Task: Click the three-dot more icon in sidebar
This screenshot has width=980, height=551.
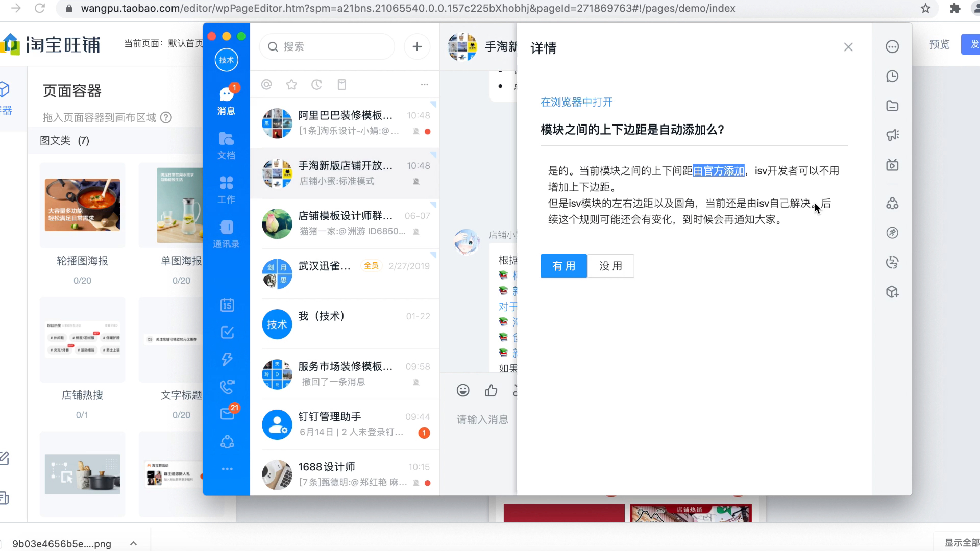Action: (227, 469)
